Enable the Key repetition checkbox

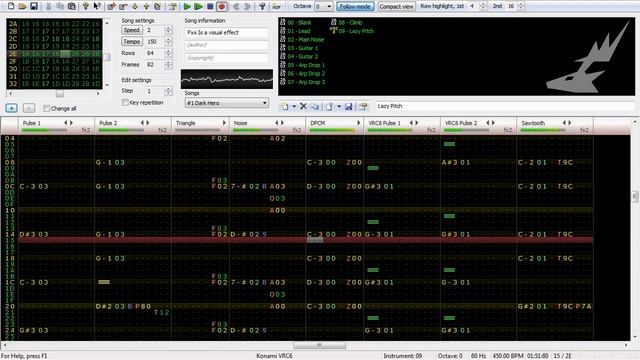coord(125,102)
